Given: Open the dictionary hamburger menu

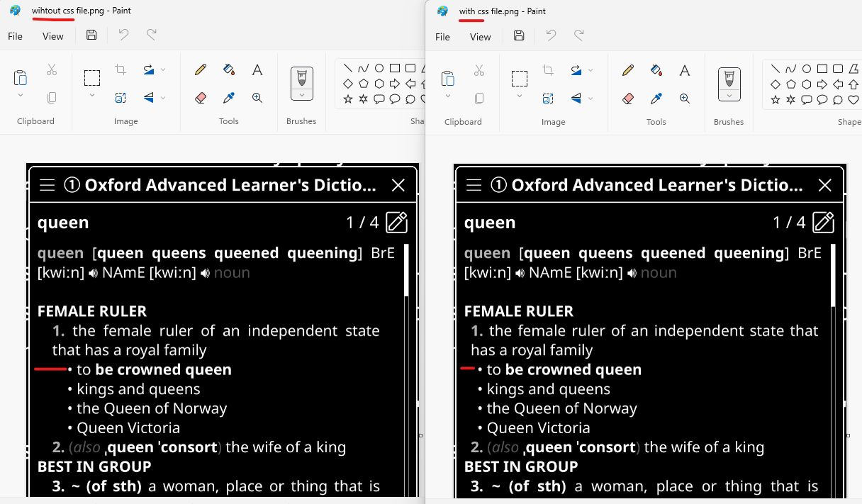Looking at the screenshot, I should (47, 185).
